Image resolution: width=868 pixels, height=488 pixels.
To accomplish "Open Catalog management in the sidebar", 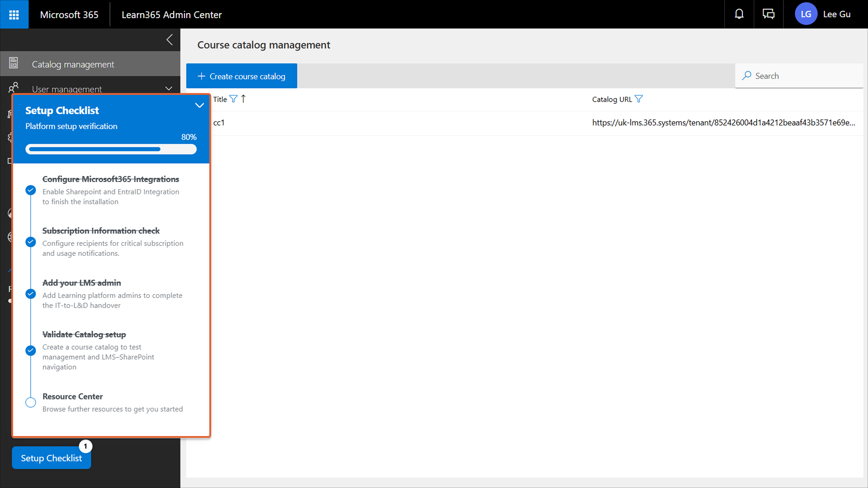I will (x=90, y=64).
